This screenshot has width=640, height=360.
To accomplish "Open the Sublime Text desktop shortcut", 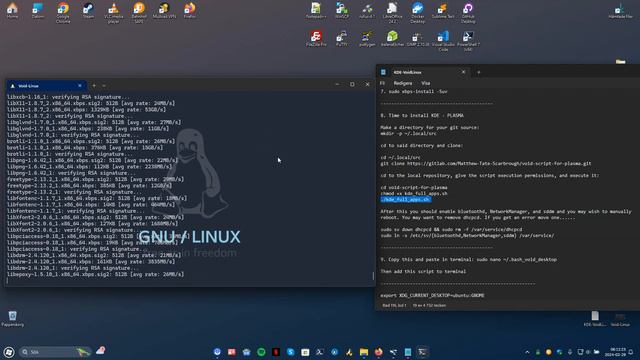I will pyautogui.click(x=443, y=11).
